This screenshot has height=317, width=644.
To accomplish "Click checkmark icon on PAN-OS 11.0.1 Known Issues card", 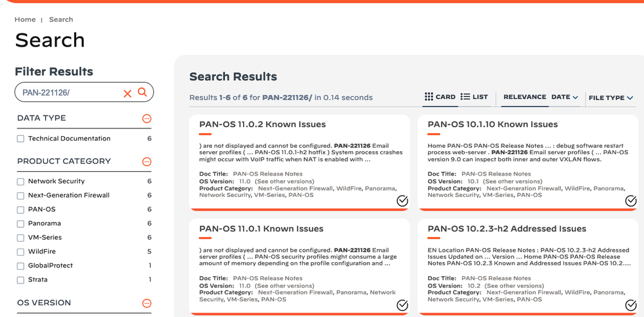I will pyautogui.click(x=402, y=305).
